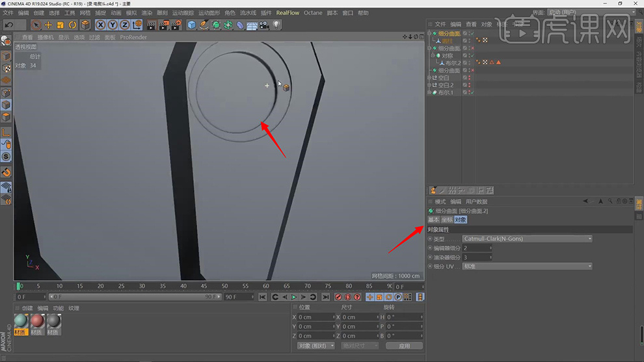644x362 pixels.
Task: Open the 对象 (相对) coordinate dropdown
Action: pos(315,346)
